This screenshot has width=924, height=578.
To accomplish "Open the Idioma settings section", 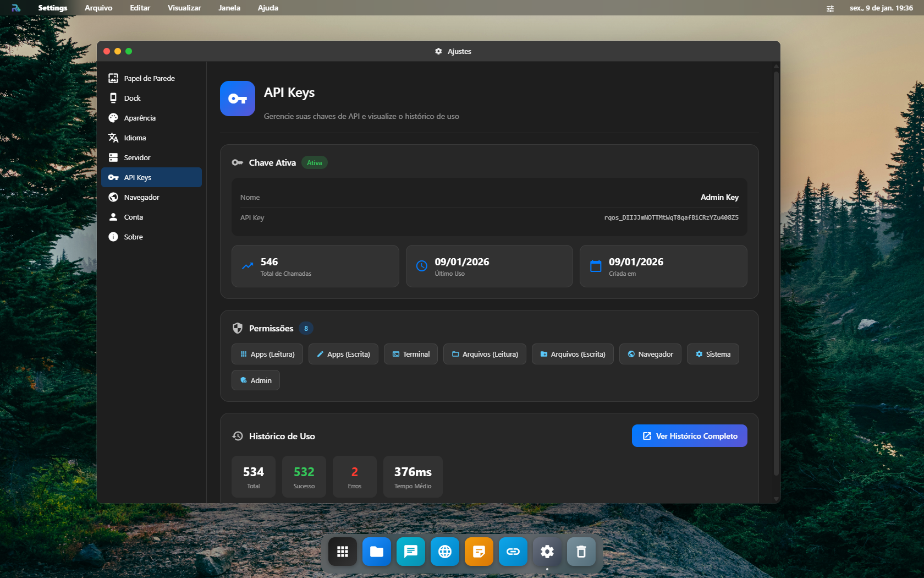I will 135,138.
